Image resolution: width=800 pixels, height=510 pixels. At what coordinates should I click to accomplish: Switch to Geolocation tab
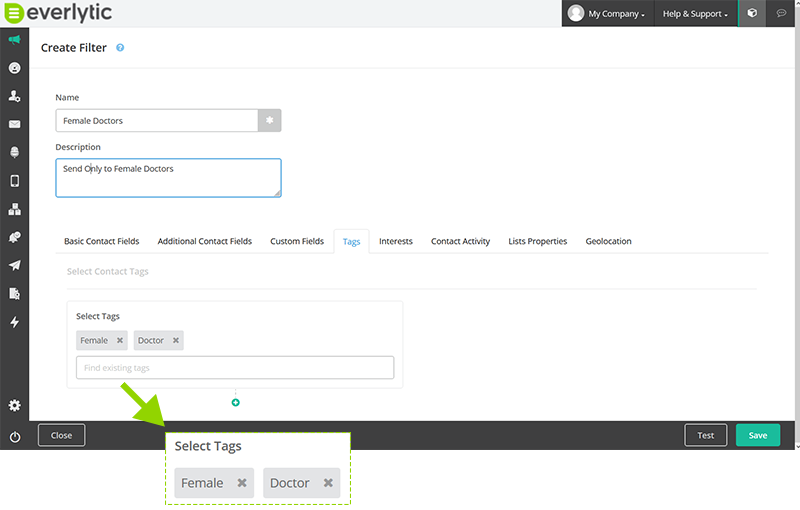tap(609, 241)
